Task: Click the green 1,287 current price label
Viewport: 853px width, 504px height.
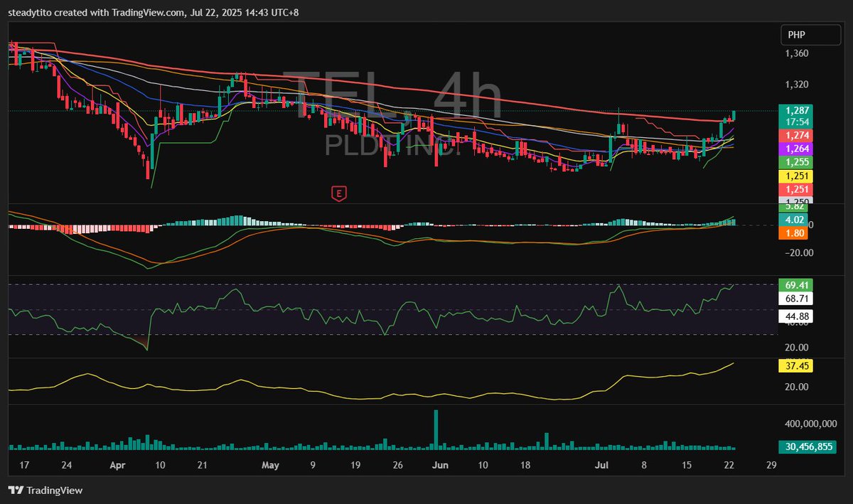Action: 795,111
